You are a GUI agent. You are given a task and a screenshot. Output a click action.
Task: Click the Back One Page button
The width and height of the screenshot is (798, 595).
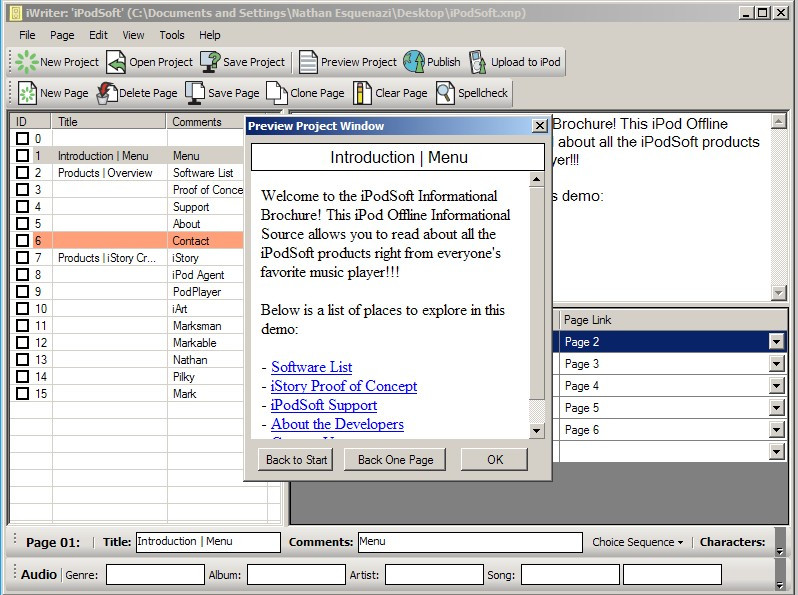tap(395, 460)
